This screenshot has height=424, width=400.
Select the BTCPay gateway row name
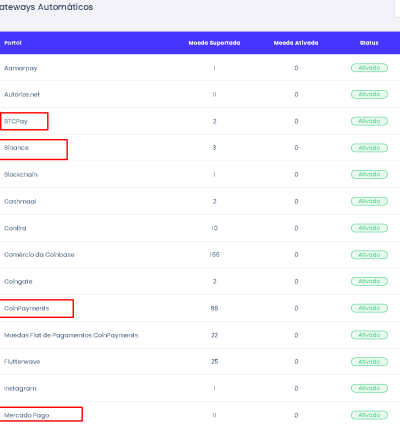pos(16,122)
